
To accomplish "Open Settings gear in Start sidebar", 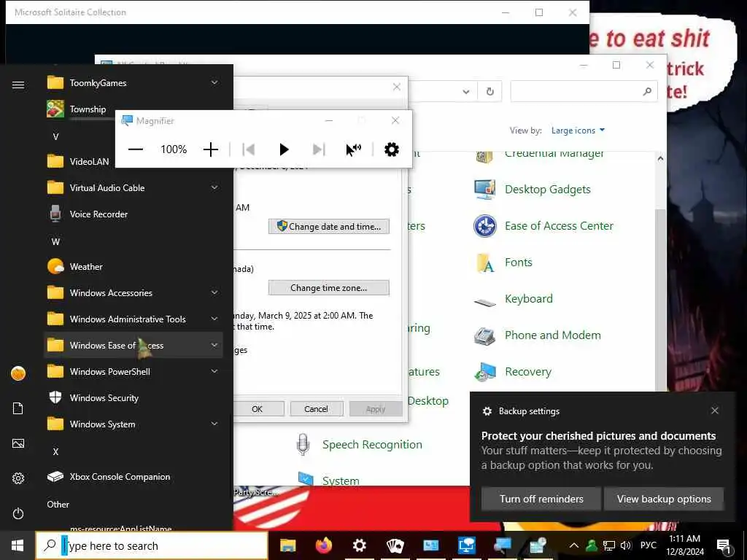I will click(x=18, y=478).
